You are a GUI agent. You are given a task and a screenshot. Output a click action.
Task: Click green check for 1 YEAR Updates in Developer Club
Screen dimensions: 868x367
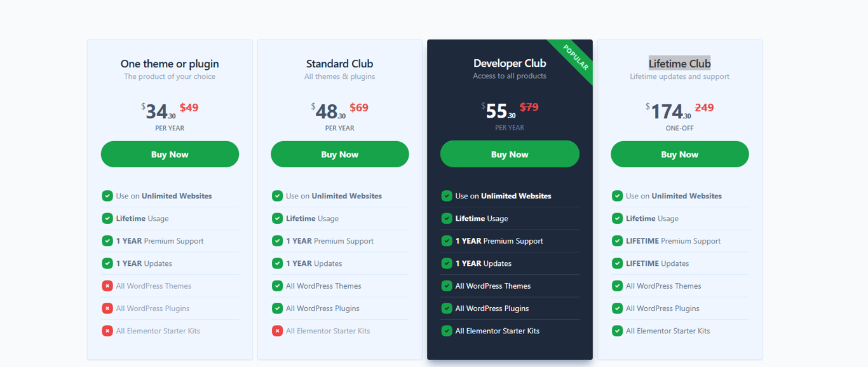(447, 263)
